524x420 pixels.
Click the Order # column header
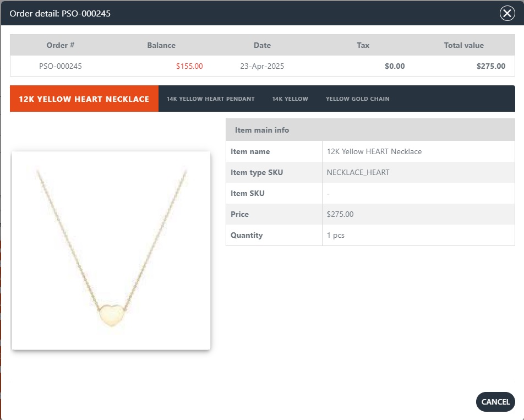[x=61, y=45]
